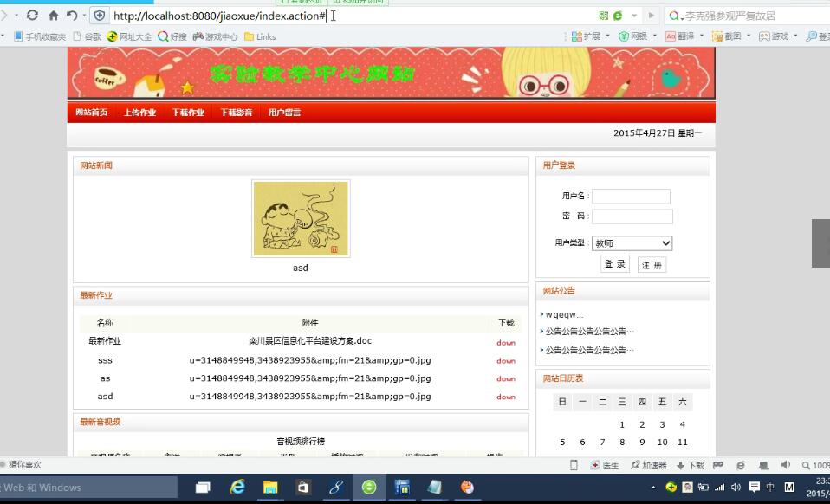This screenshot has height=504, width=830.
Task: Open the 好搜 bookmark
Action: point(172,36)
